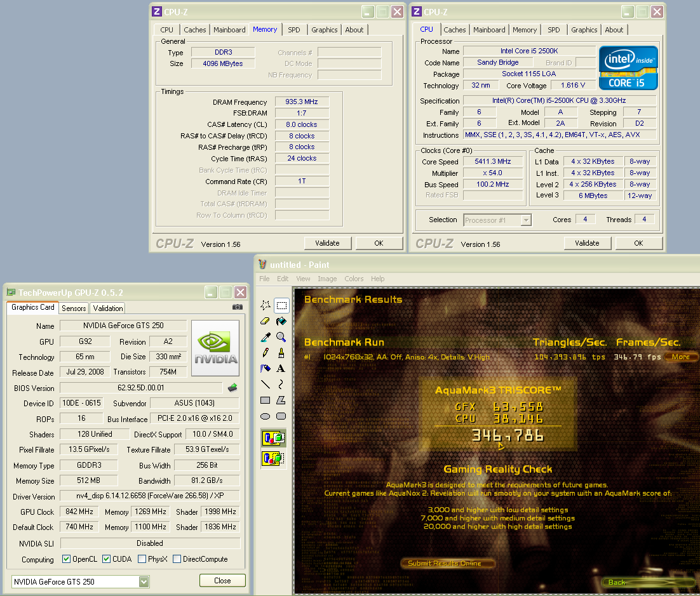
Task: Click the BIOS save icon in GPU-Z
Action: [232, 388]
